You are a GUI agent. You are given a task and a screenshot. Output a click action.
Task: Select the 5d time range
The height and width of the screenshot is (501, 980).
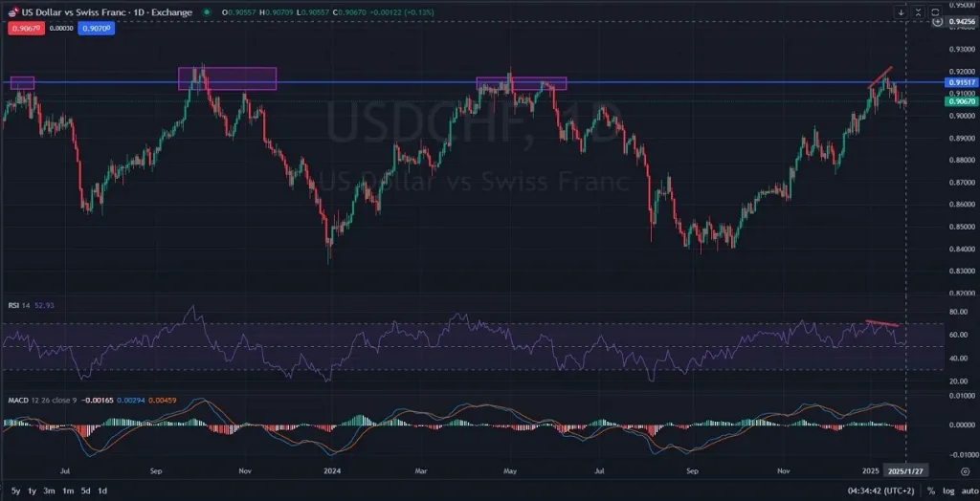click(x=86, y=490)
